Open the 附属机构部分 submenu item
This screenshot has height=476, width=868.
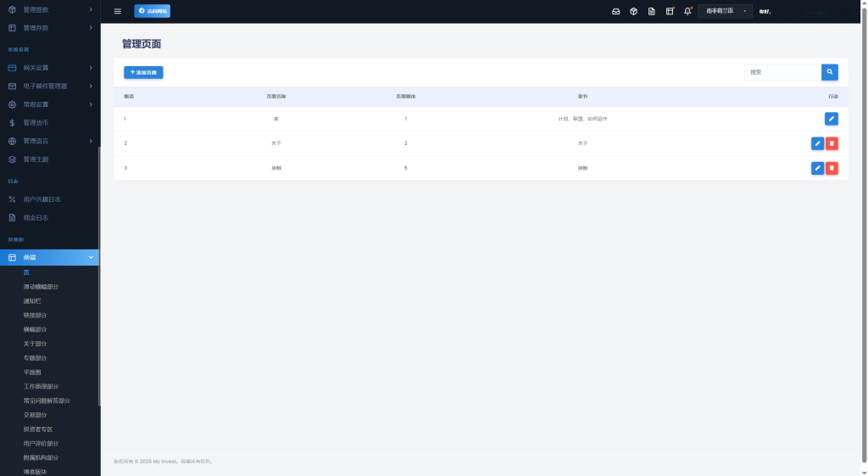pyautogui.click(x=41, y=457)
